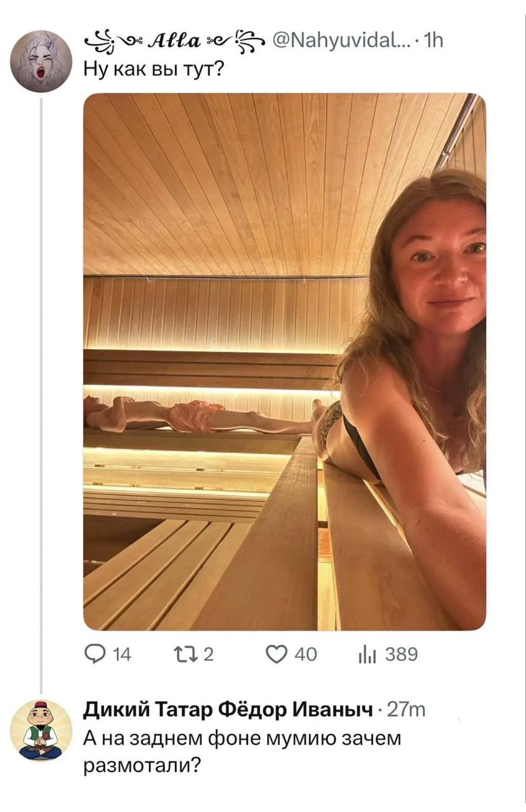Click the vertical thread line under Alla's avatar

pos(42,393)
